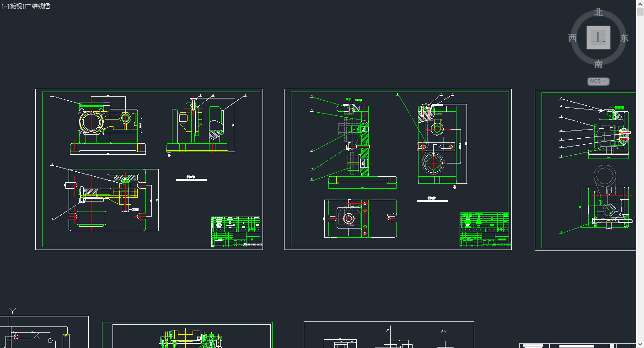
Task: Click 西 on the ViewCube compass
Action: click(573, 38)
